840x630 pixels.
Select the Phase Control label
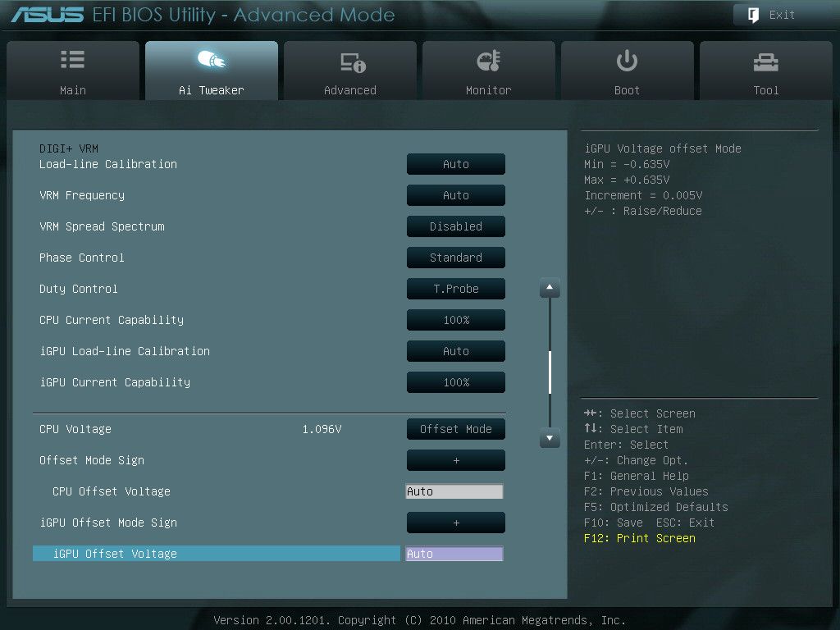82,258
